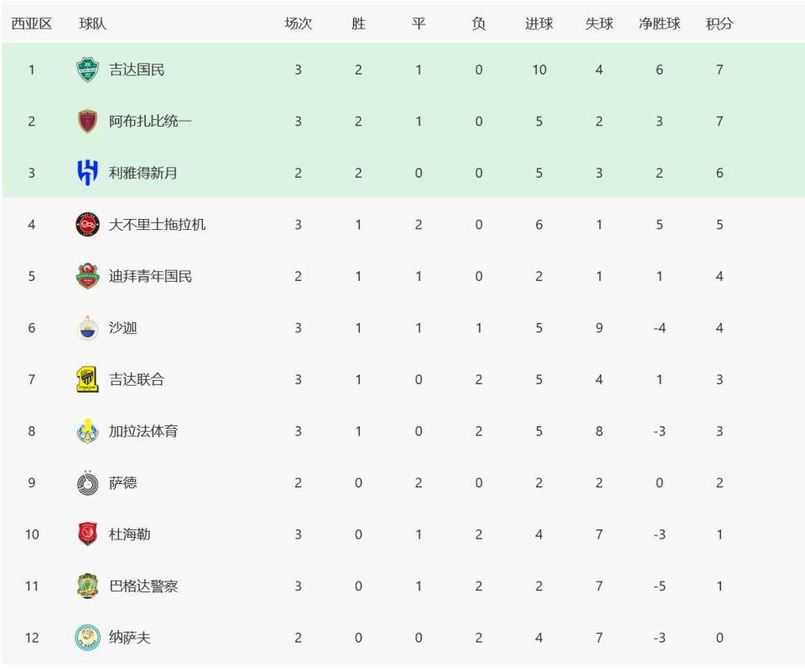The width and height of the screenshot is (805, 672).
Task: Click the 萨德 team logo
Action: [x=87, y=483]
